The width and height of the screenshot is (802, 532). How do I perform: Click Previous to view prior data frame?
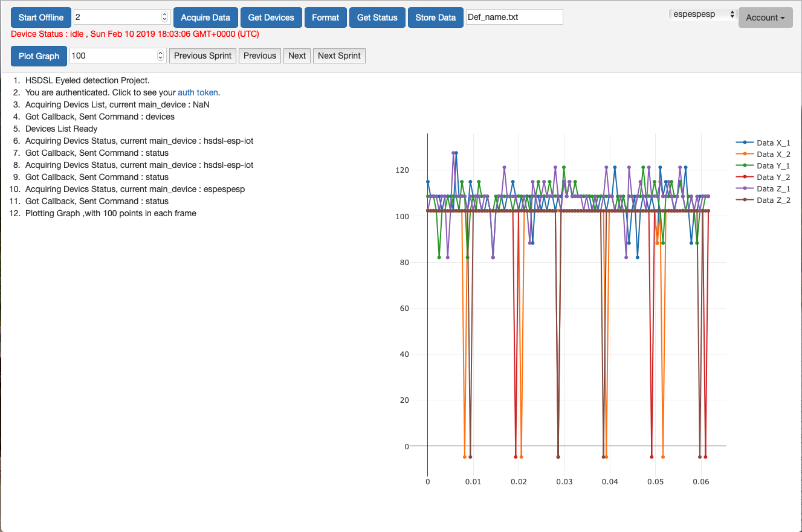point(259,56)
